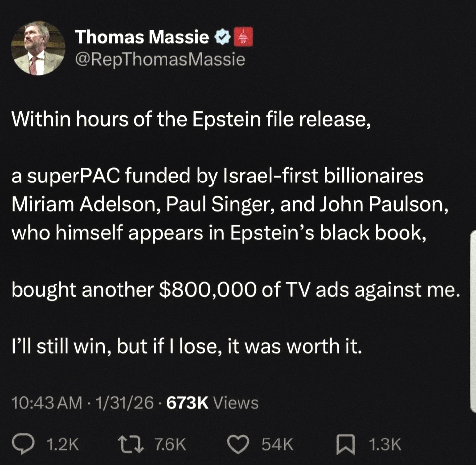Viewport: 476px width, 465px height.
Task: Click the "bought another $800,000" text line
Action: (236, 290)
